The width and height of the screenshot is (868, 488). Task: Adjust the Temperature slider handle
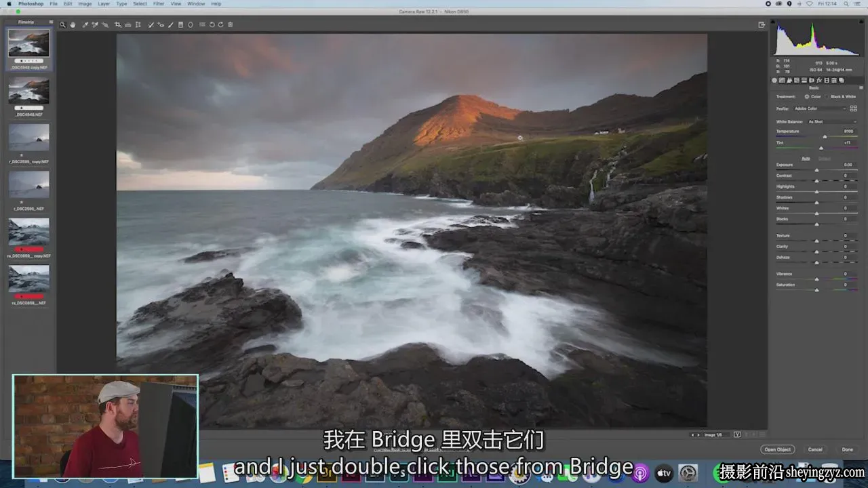825,136
